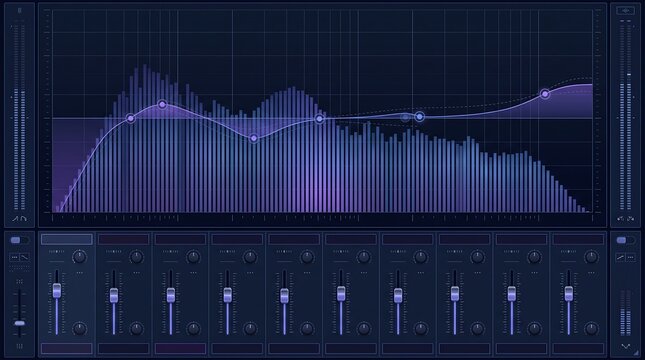Open the three-dot menu on the second band strip
Screen dimensions: 645x360
tap(136, 273)
